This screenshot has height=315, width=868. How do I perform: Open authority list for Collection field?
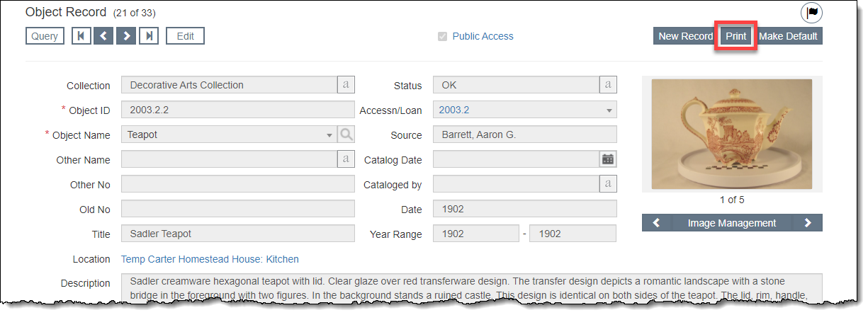[x=345, y=85]
